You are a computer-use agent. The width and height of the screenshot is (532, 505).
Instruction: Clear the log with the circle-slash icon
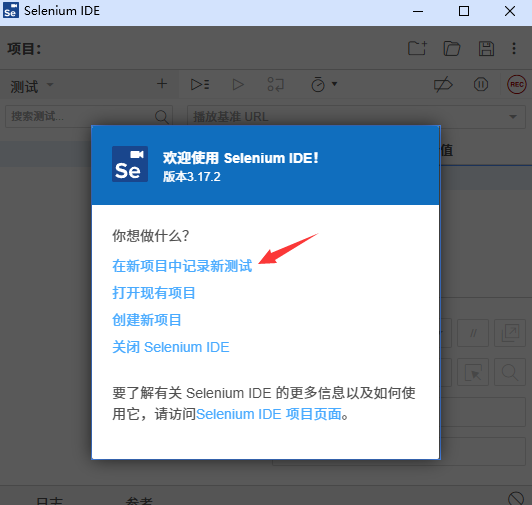click(x=516, y=499)
